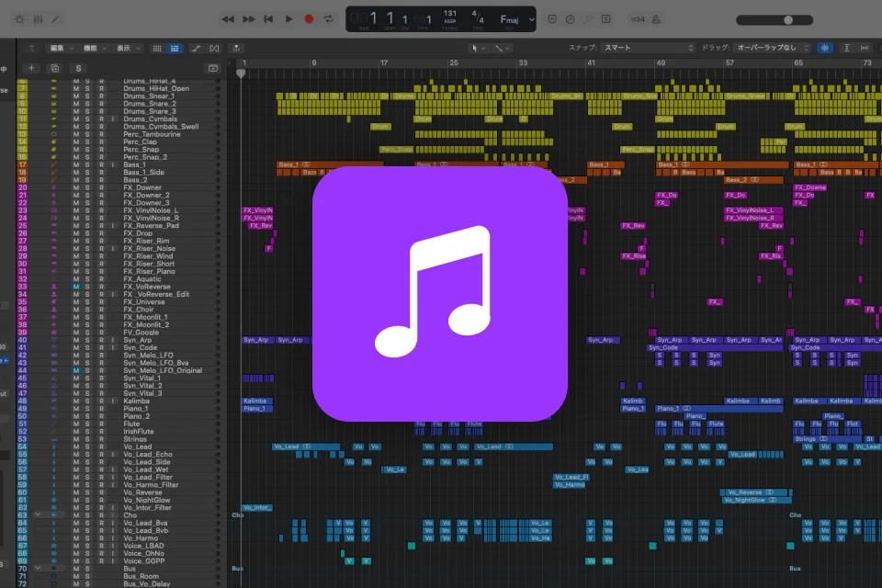Collapse the Cho track stack triangle
882x588 pixels.
coord(38,514)
